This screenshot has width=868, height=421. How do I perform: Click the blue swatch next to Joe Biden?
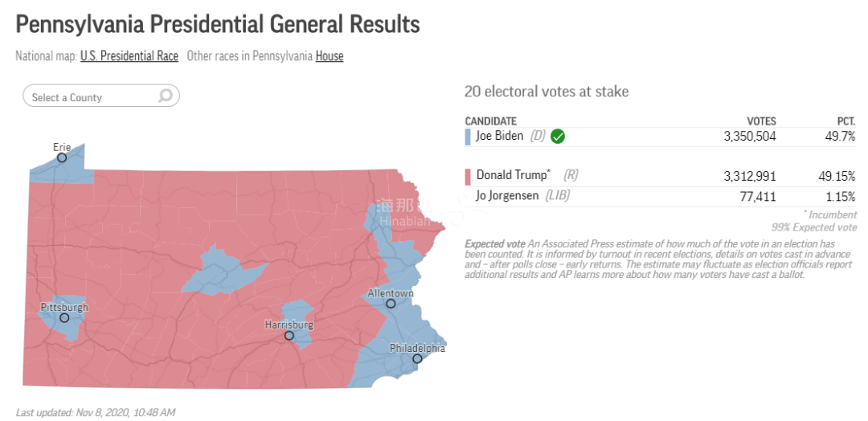[x=468, y=137]
